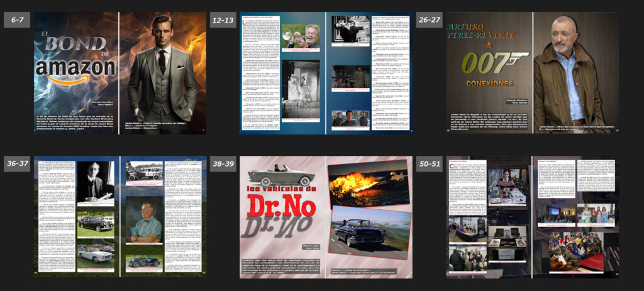
Task: Select the "6-7" page label
Action: coord(17,19)
